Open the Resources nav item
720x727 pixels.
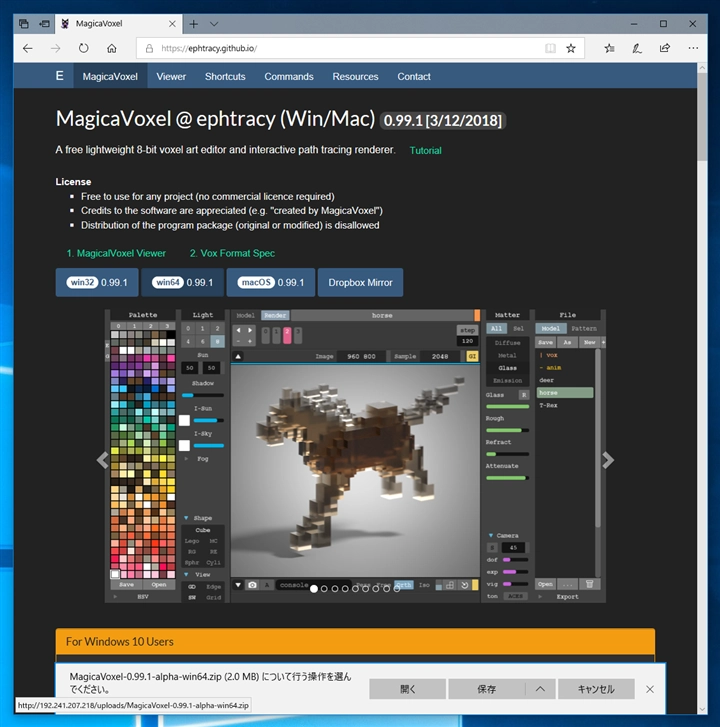point(355,77)
